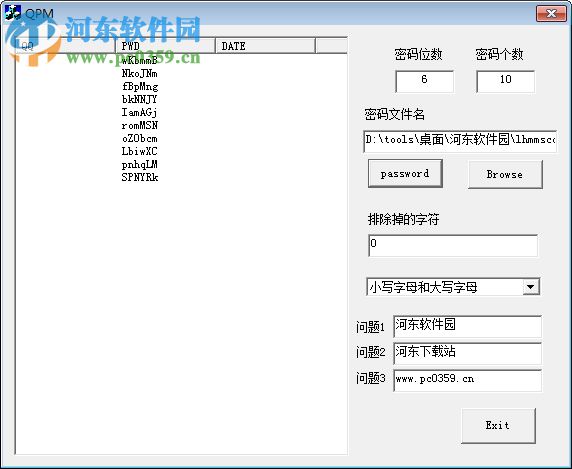Click the QQ column header

point(66,46)
